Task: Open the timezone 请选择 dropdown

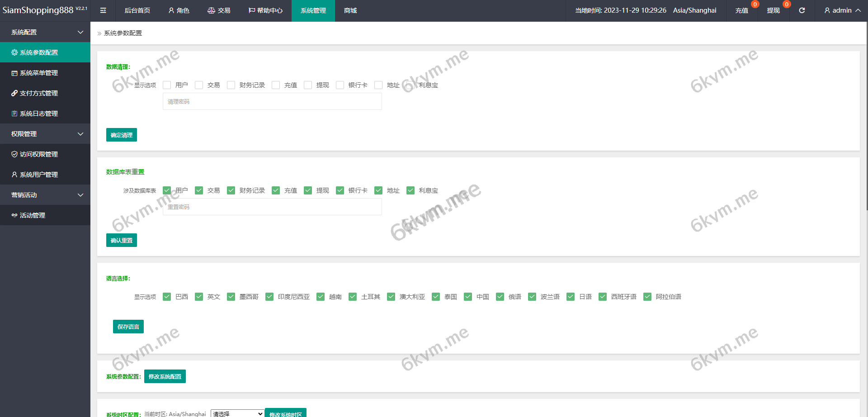Action: pyautogui.click(x=237, y=413)
